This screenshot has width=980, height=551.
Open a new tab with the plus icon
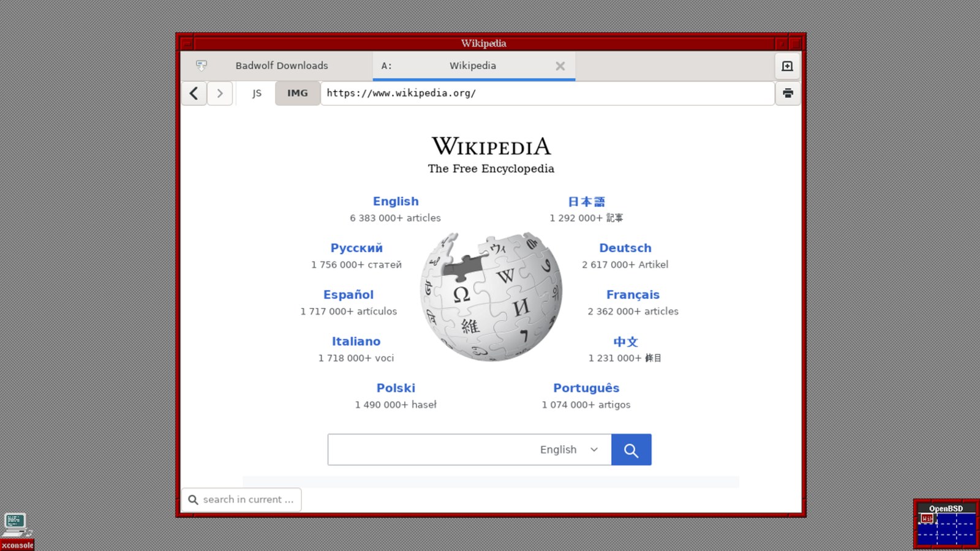[x=788, y=66]
